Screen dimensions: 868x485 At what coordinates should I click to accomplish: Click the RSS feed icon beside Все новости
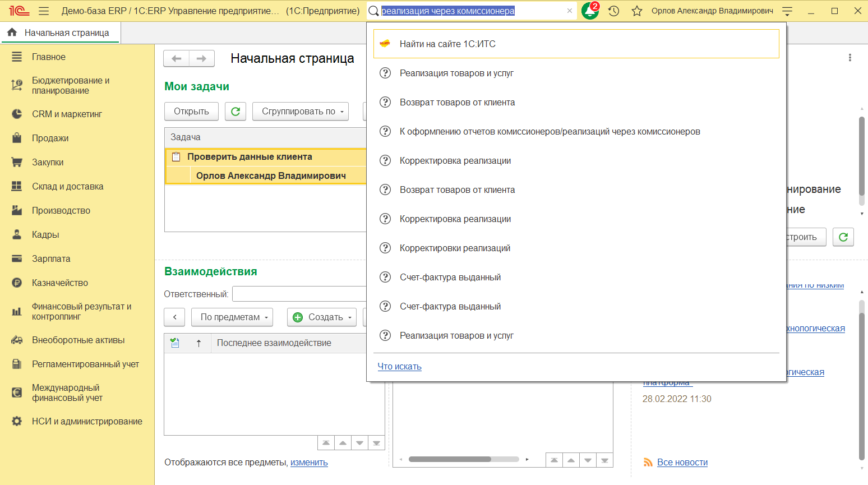pyautogui.click(x=648, y=463)
